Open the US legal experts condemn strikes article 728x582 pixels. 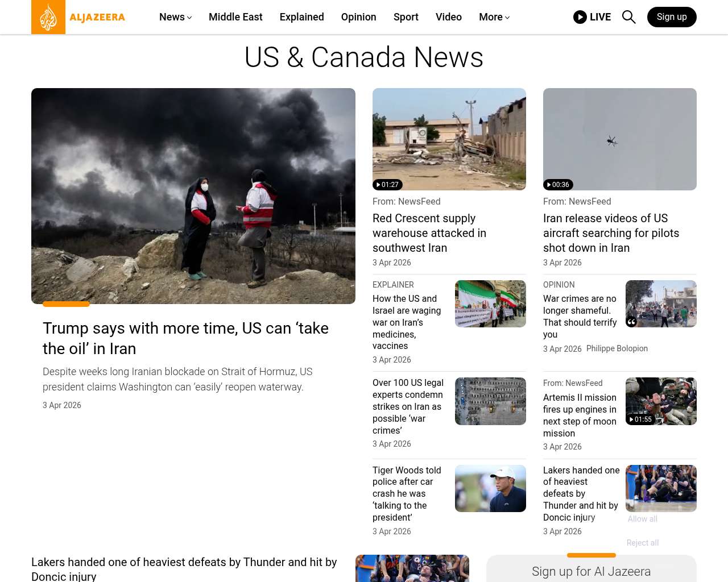click(x=408, y=406)
